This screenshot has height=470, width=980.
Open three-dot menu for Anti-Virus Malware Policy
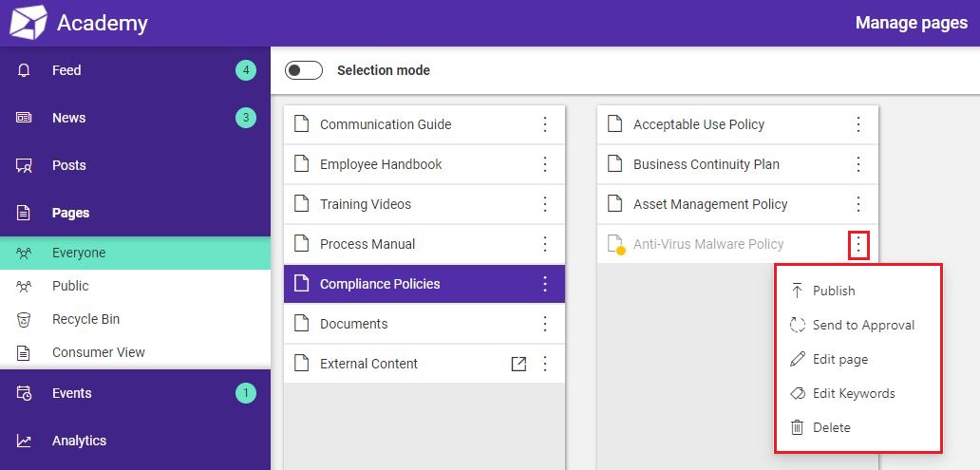[858, 244]
